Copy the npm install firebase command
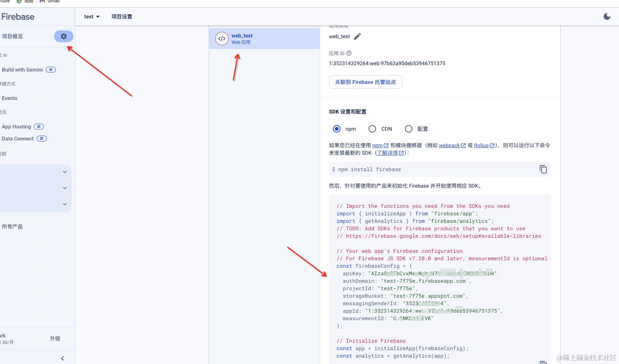 pos(543,169)
